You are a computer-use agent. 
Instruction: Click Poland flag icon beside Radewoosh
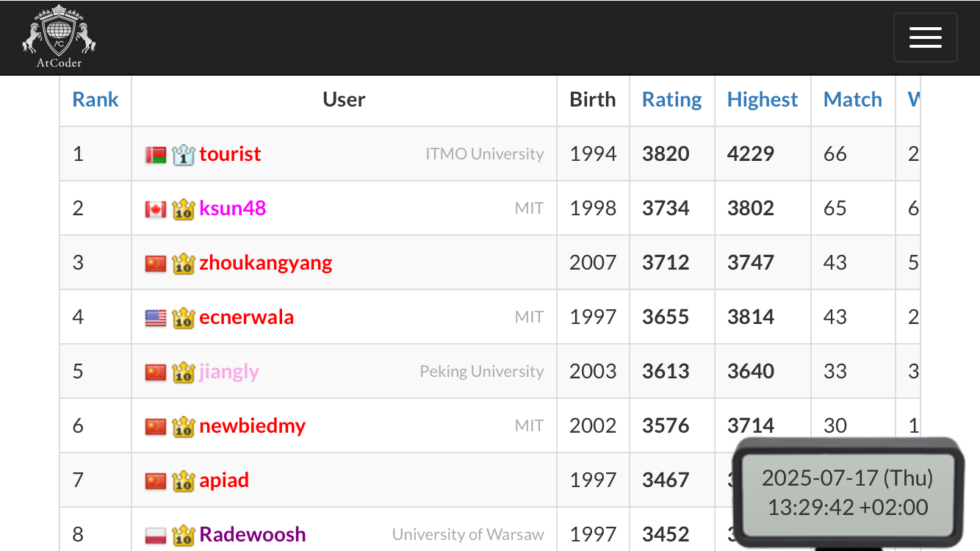156,536
